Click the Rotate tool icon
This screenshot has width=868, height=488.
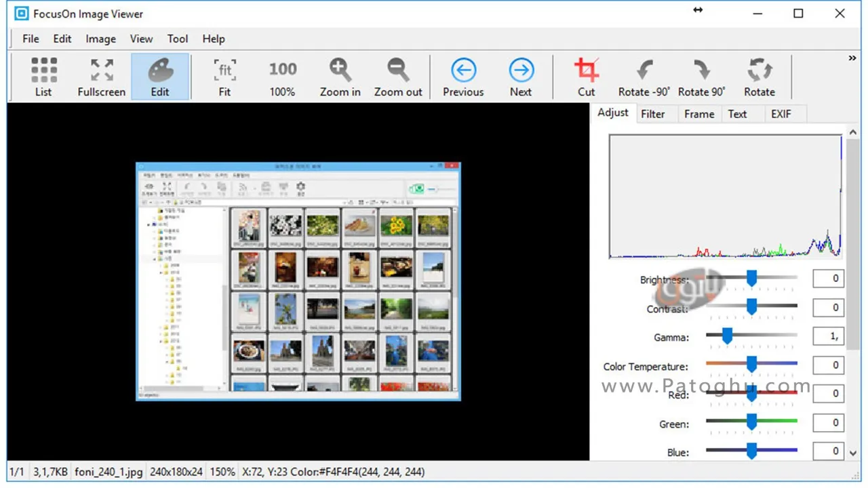point(759,77)
